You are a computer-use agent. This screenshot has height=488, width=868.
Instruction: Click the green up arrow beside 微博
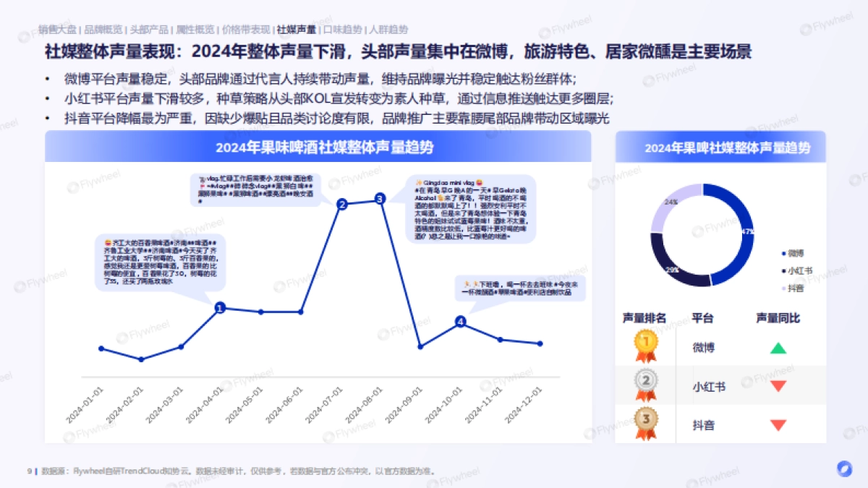(780, 348)
